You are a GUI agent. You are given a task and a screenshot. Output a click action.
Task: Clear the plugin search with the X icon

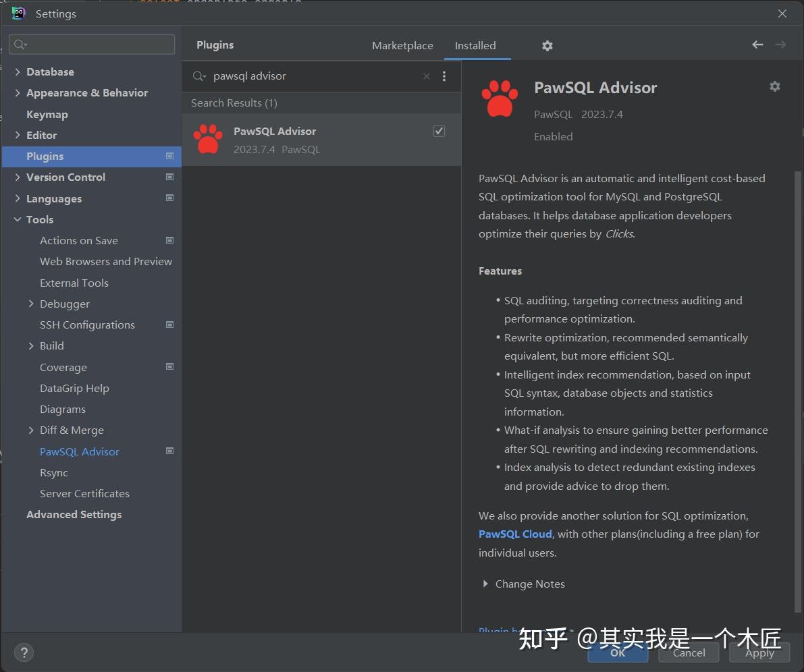tap(427, 76)
